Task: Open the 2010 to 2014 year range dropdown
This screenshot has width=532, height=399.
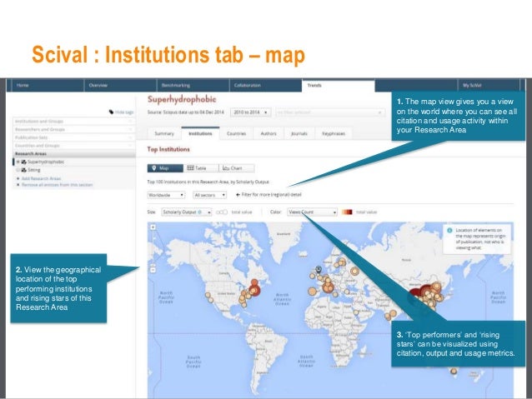Action: click(x=250, y=112)
